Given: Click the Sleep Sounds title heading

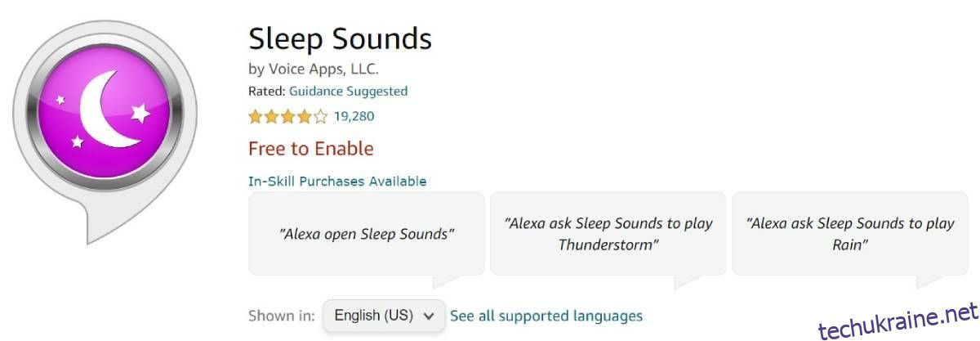Looking at the screenshot, I should point(340,38).
